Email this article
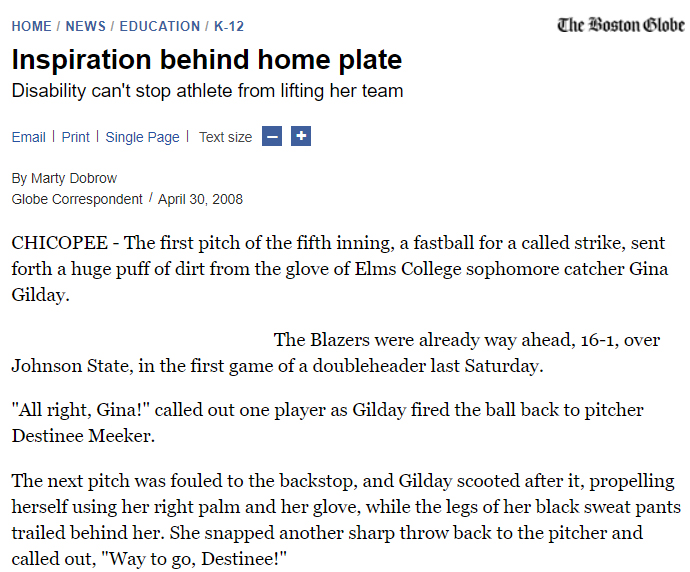This screenshot has width=690, height=572. coord(28,137)
